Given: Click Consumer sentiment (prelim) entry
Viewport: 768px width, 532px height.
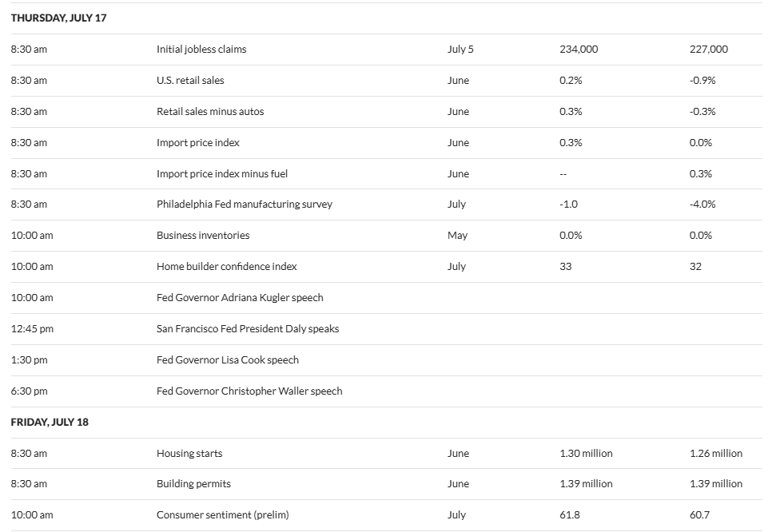Looking at the screenshot, I should (223, 515).
